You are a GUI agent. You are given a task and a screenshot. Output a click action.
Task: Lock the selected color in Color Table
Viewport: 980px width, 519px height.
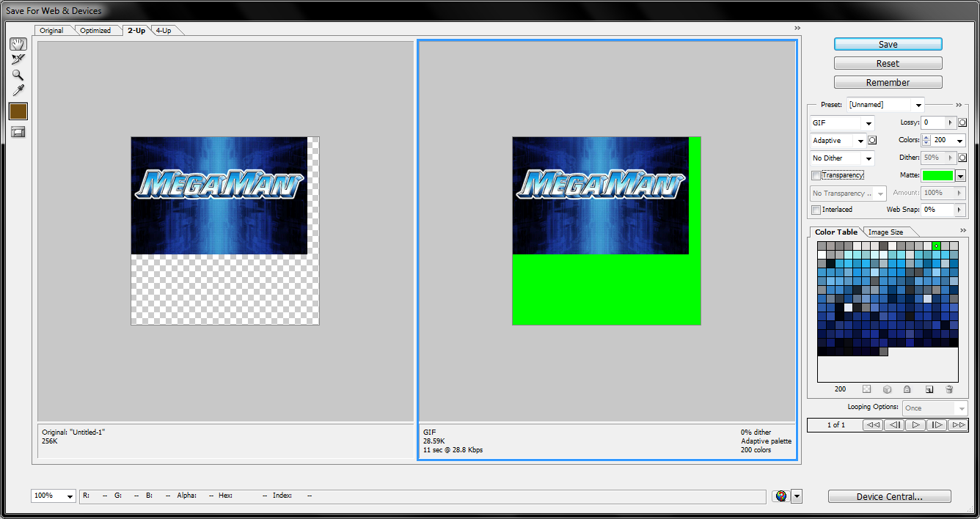(x=907, y=389)
